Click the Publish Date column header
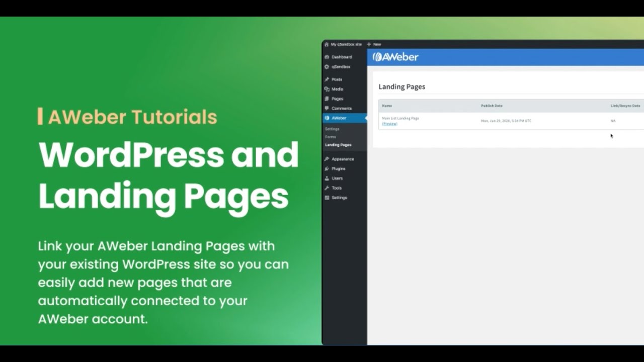Screen dimensions: 644x362 pos(492,106)
